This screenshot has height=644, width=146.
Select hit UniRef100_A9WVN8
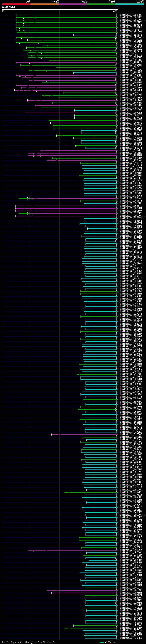[x=131, y=633]
